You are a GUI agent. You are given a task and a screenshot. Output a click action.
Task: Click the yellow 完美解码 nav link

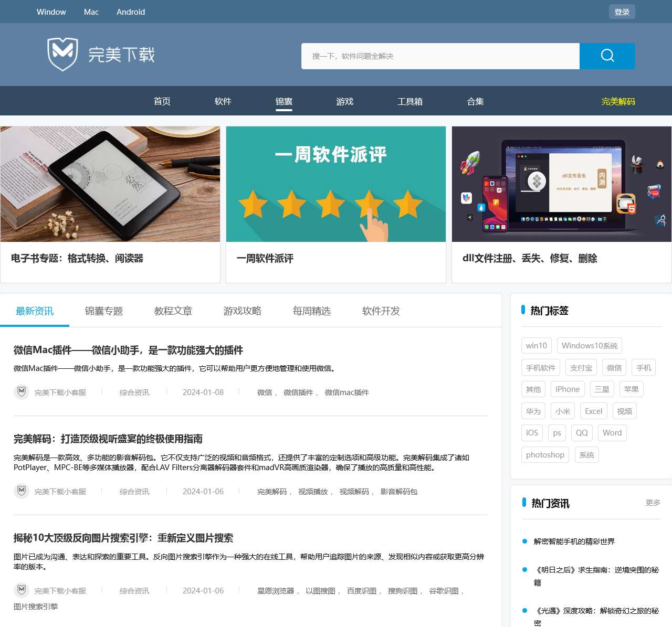(x=618, y=101)
